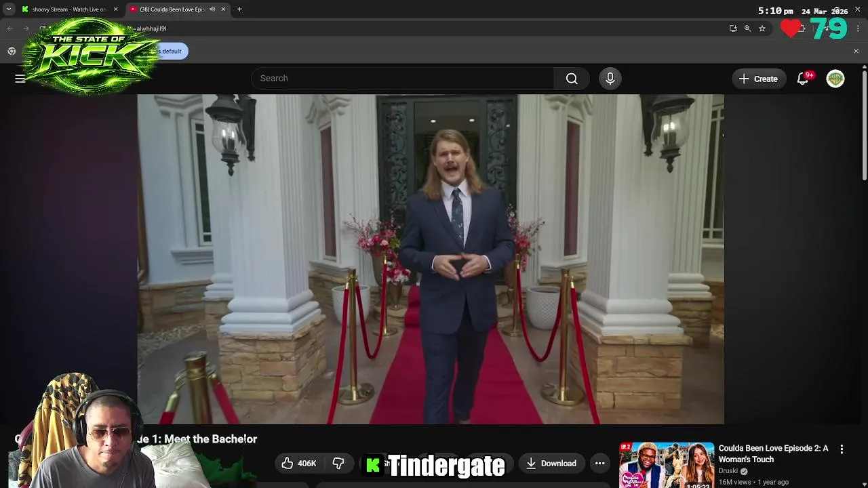This screenshot has height=488, width=868.
Task: Dislike the video with thumbs down
Action: (338, 464)
